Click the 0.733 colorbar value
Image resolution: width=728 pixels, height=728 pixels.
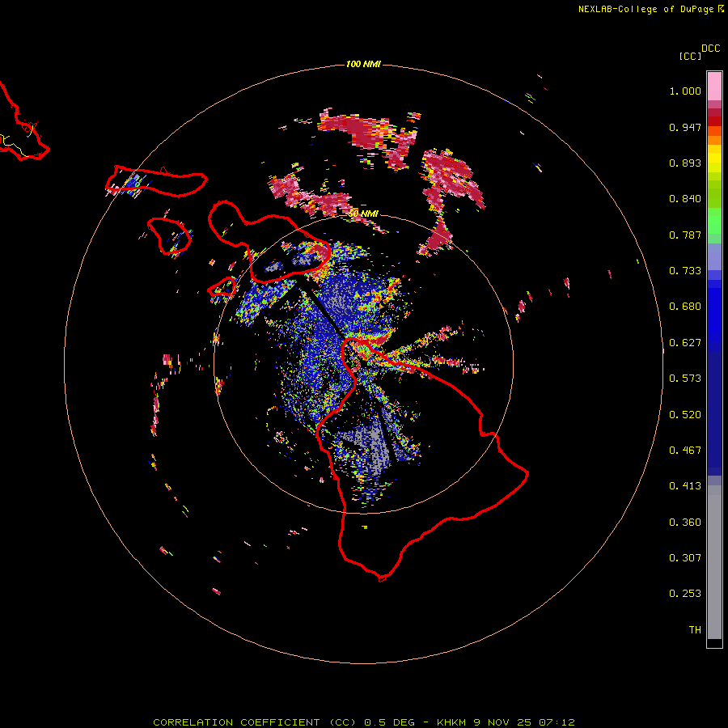(685, 271)
